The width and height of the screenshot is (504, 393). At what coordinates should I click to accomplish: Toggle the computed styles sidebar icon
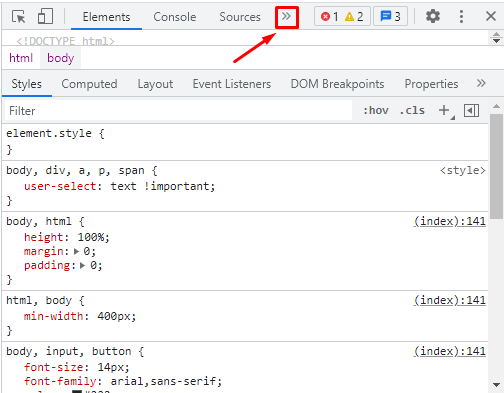(x=471, y=111)
